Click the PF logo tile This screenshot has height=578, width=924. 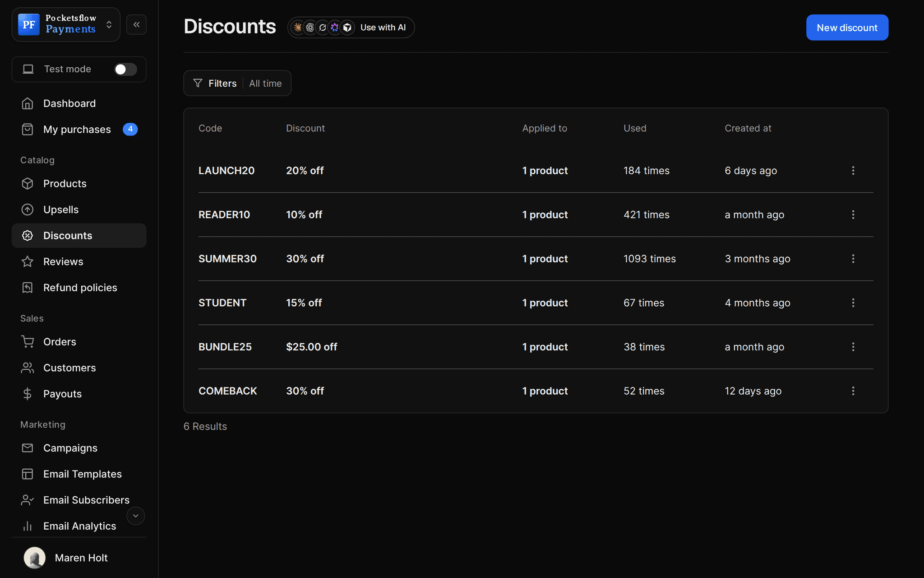pos(29,24)
